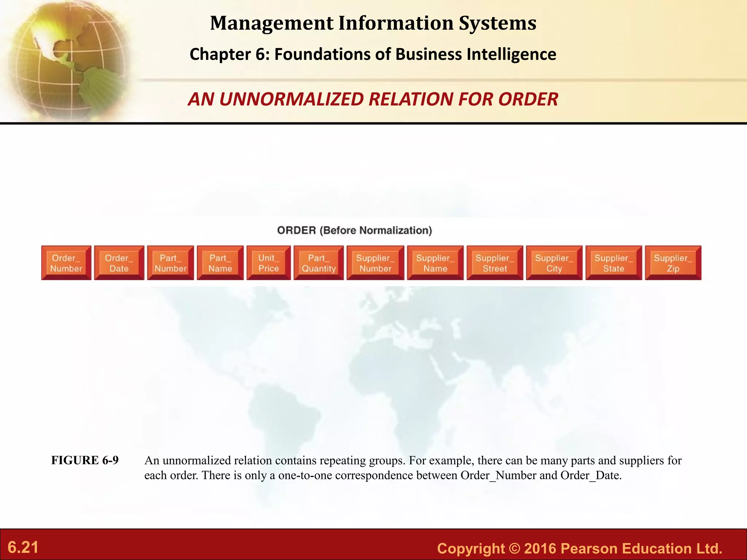The image size is (747, 560).
Task: Select the Supplier_Zip field box
Action: pos(673,263)
